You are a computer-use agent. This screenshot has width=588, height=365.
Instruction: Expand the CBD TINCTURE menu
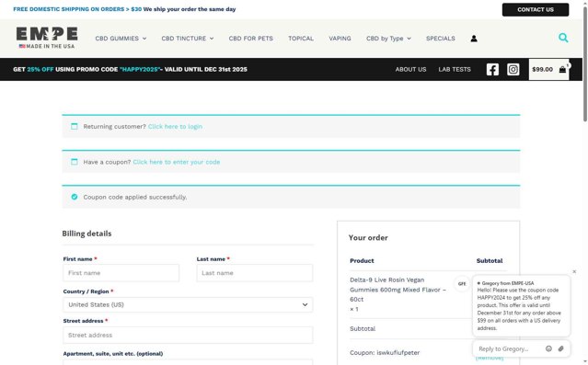point(188,39)
